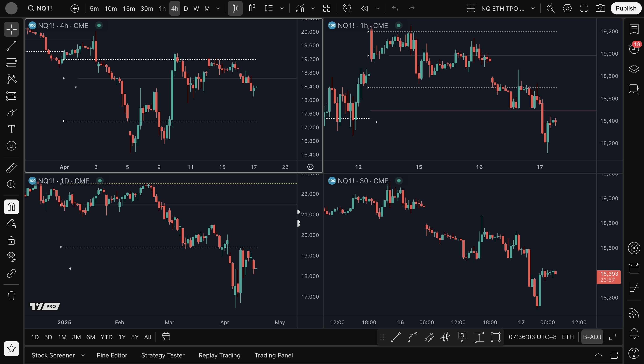This screenshot has width=644, height=364.
Task: Toggle the B-ADJ back-adjustment setting
Action: (592, 337)
